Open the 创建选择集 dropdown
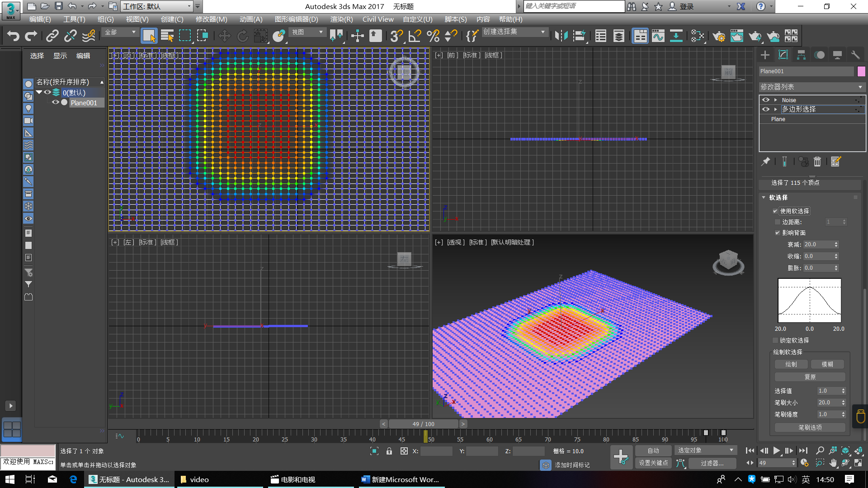The image size is (868, 488). tap(514, 32)
